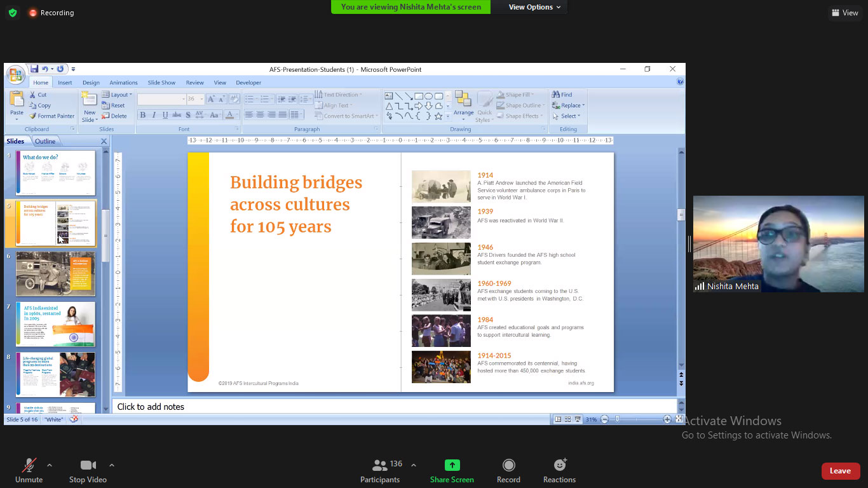Start Slide Show from the status bar icon
Image resolution: width=868 pixels, height=488 pixels.
click(x=577, y=419)
